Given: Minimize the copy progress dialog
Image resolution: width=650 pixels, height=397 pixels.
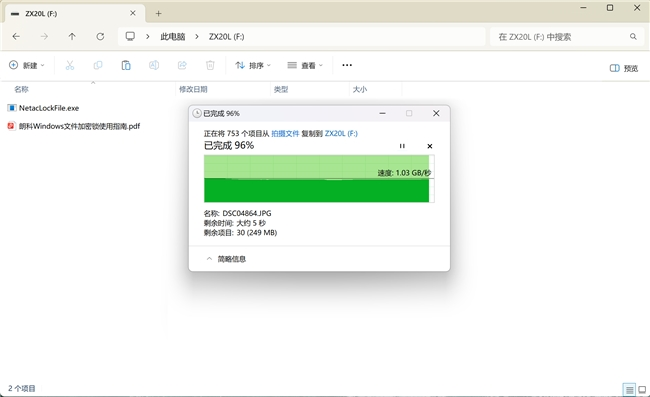Looking at the screenshot, I should 383,113.
